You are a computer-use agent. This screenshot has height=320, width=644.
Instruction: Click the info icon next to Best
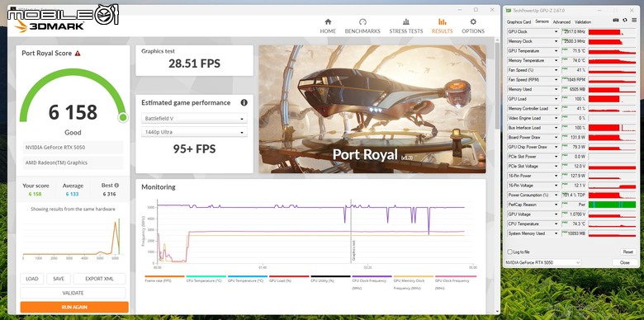116,186
